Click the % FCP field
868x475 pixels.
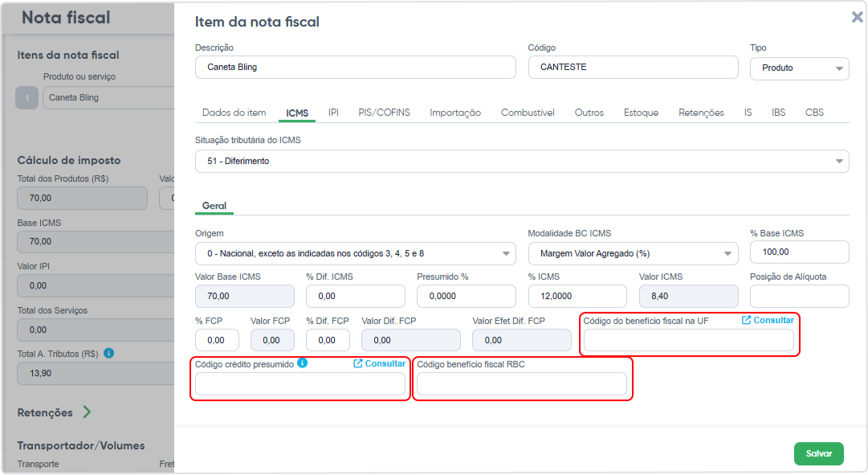(x=217, y=340)
